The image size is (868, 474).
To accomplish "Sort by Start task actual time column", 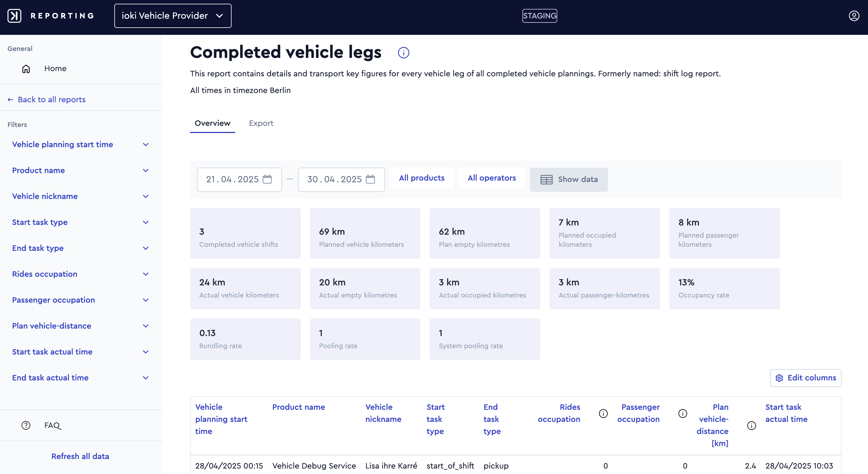I will (x=786, y=413).
